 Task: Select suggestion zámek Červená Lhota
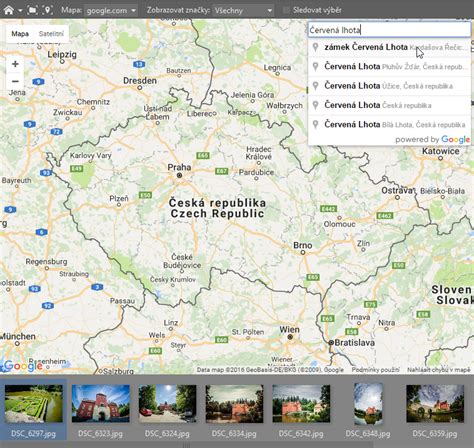pyautogui.click(x=389, y=47)
